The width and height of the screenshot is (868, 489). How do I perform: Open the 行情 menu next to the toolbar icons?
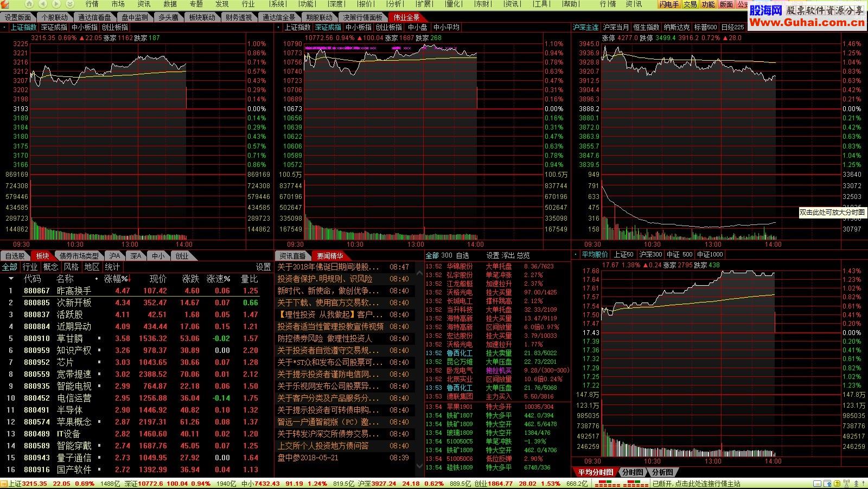[92, 4]
